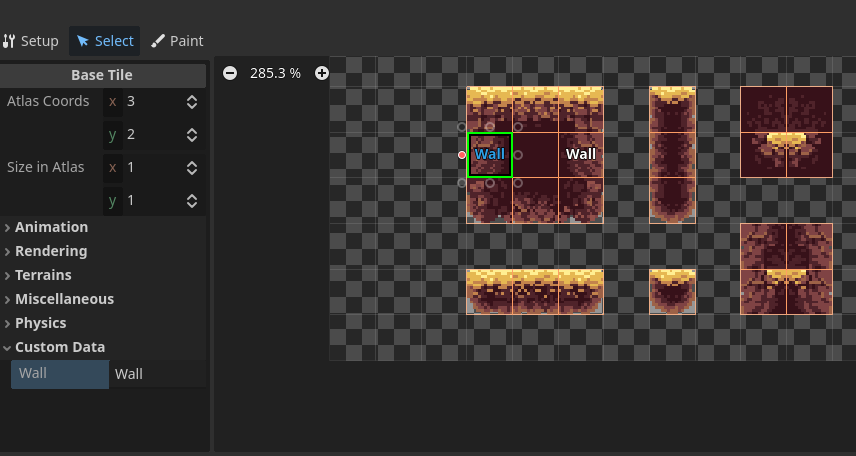This screenshot has height=456, width=856.
Task: Select the white-labeled Wall tile on the right
Action: 581,155
